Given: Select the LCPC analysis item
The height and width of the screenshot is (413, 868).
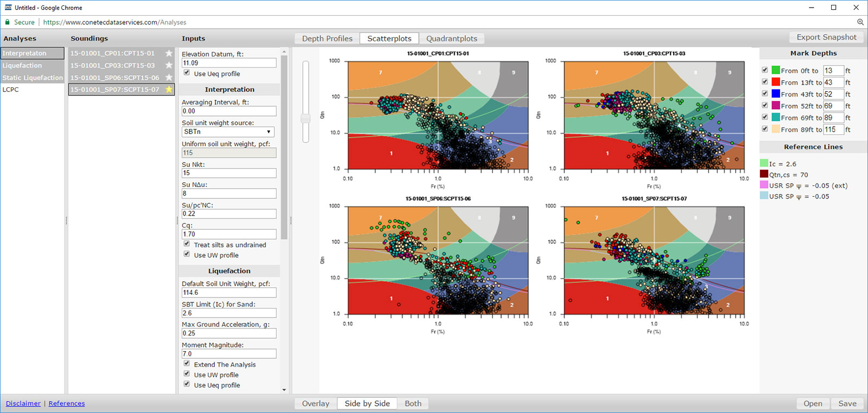Looking at the screenshot, I should pos(11,89).
